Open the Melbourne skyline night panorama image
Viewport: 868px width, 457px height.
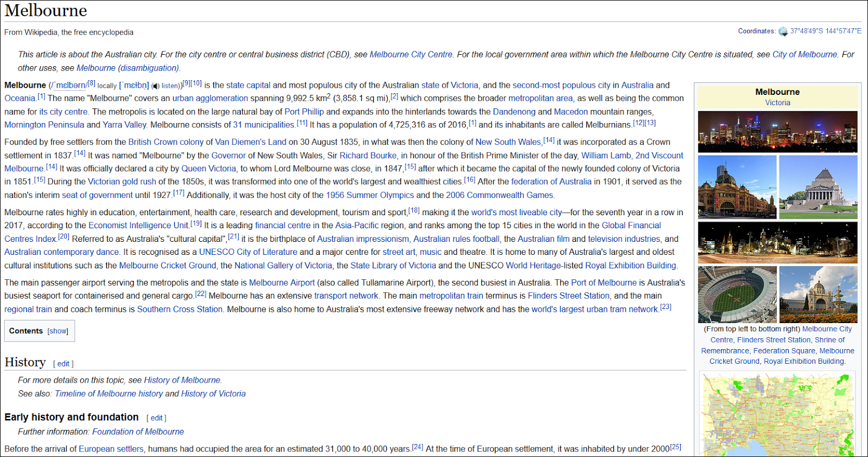(777, 132)
